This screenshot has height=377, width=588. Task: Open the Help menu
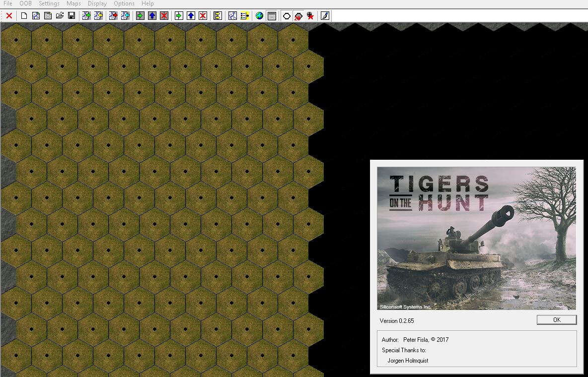click(148, 3)
